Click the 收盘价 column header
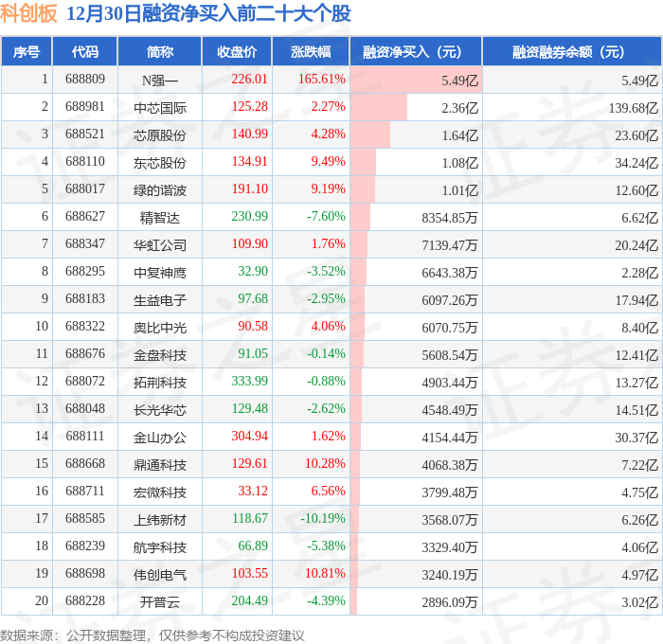Image resolution: width=663 pixels, height=644 pixels. click(x=237, y=51)
